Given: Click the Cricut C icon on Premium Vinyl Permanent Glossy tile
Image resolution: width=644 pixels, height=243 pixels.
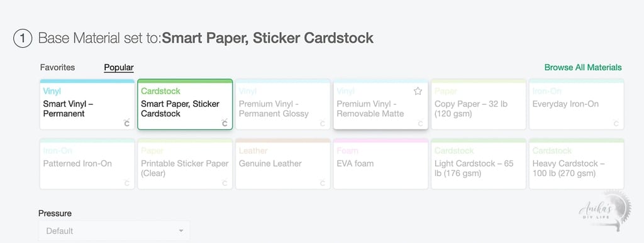Looking at the screenshot, I should (x=323, y=123).
